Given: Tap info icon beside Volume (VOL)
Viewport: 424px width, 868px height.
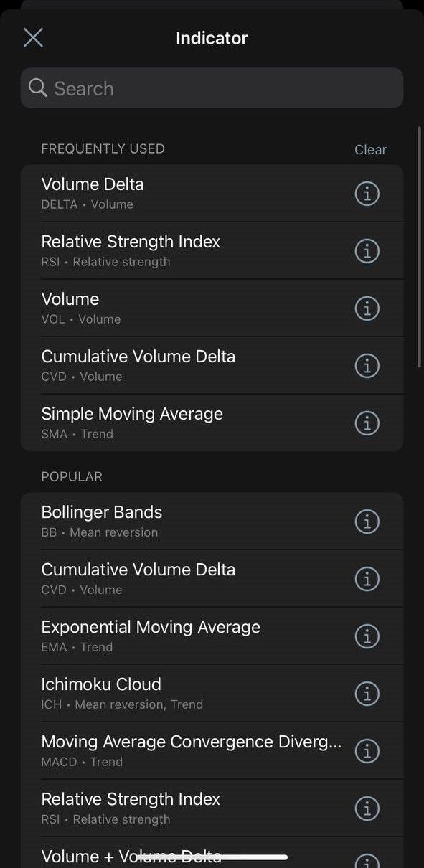Looking at the screenshot, I should (367, 308).
